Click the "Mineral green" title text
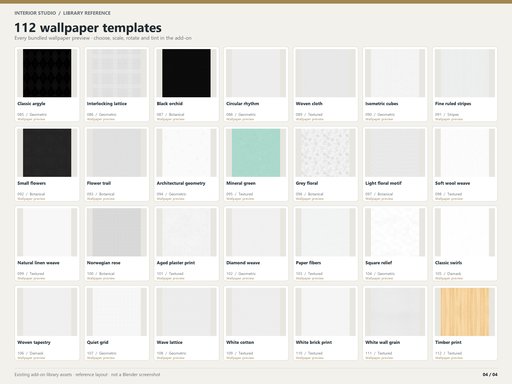 (241, 183)
